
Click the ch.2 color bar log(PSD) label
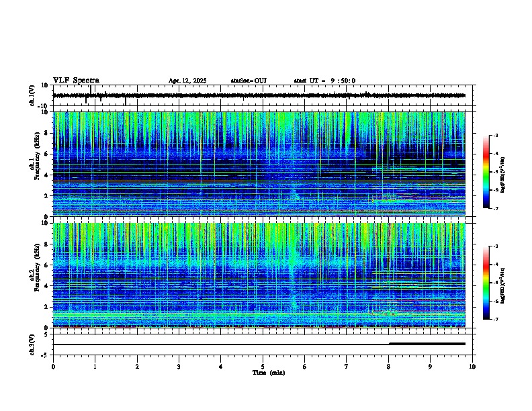[503, 285]
